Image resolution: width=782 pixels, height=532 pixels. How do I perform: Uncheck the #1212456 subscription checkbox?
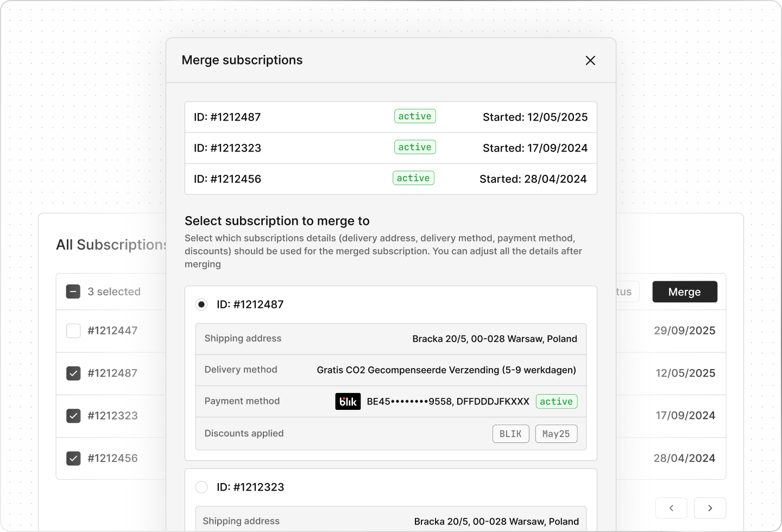[x=73, y=458]
